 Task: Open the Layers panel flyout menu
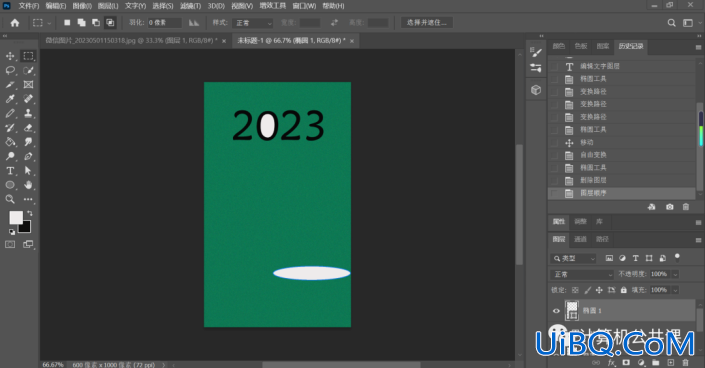pyautogui.click(x=698, y=240)
